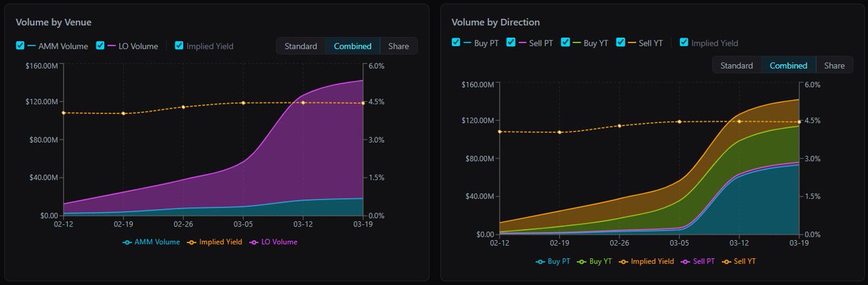The width and height of the screenshot is (868, 285).
Task: Click Implied Yield legend entry below venue chart
Action: 214,242
